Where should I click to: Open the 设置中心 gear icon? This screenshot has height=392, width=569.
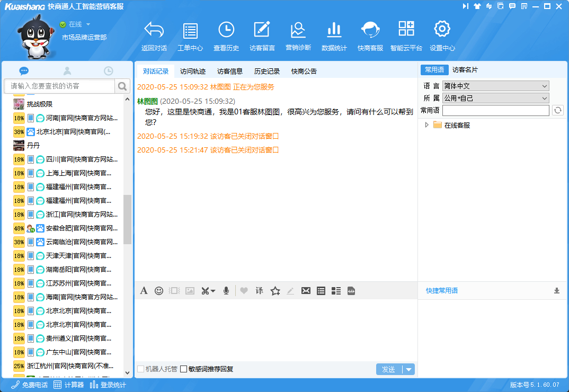coord(442,32)
